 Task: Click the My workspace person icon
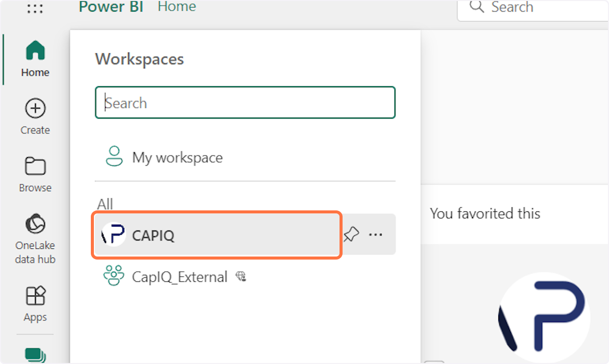[114, 157]
